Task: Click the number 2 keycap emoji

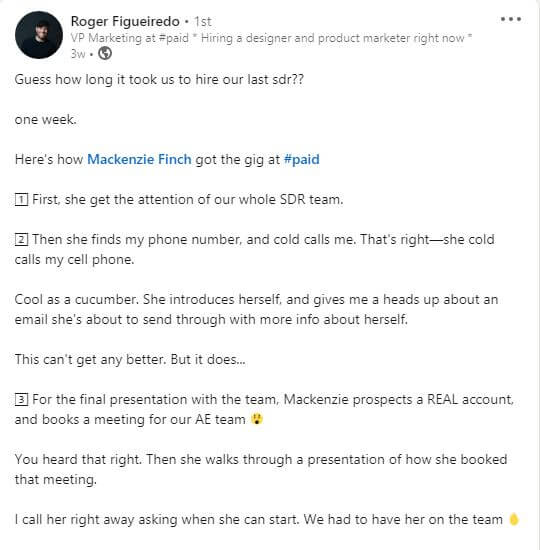Action: pos(21,240)
